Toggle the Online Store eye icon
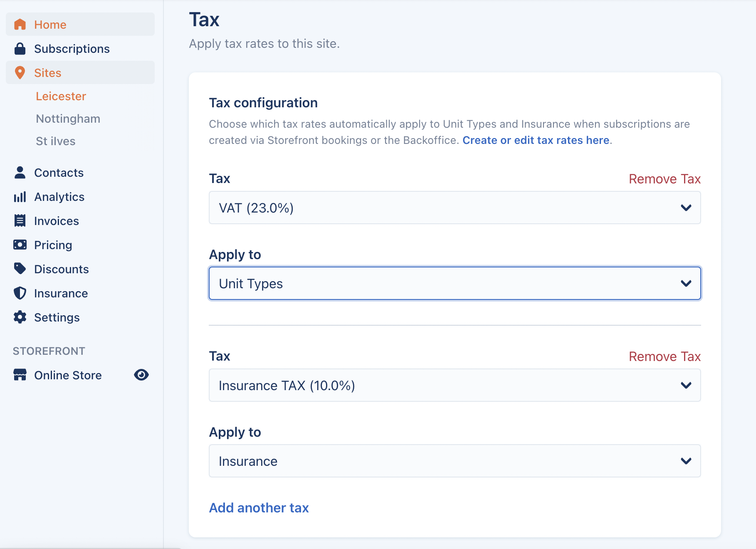This screenshot has height=549, width=756. (x=141, y=375)
